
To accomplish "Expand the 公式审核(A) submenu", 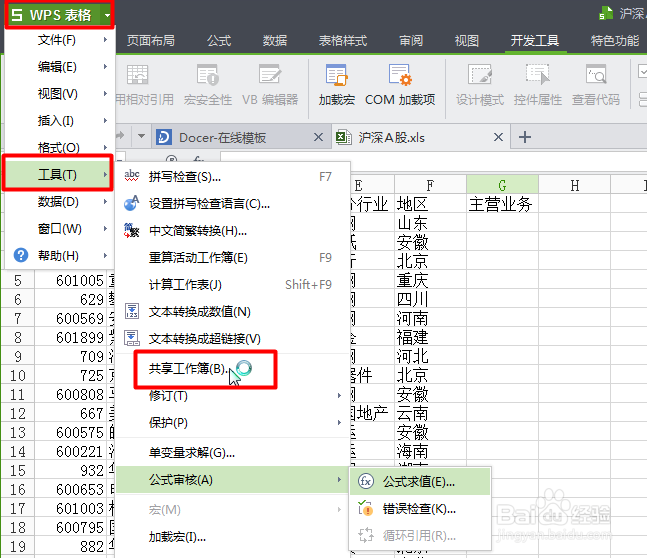I will (x=233, y=480).
